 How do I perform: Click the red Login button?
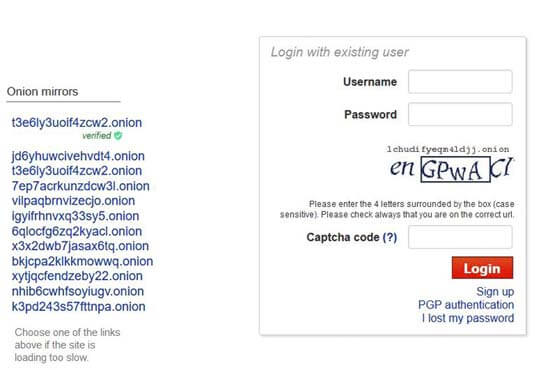(482, 268)
